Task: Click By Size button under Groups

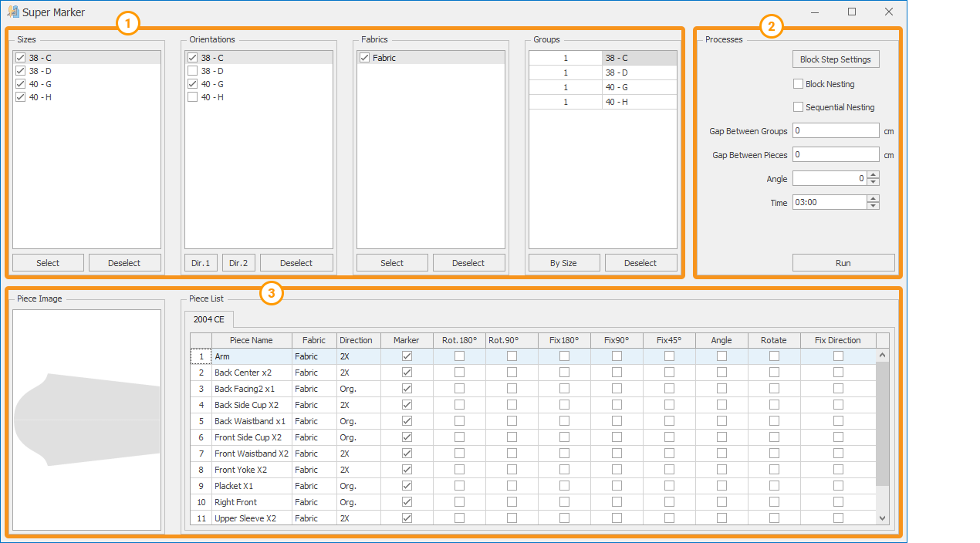Action: coord(563,263)
